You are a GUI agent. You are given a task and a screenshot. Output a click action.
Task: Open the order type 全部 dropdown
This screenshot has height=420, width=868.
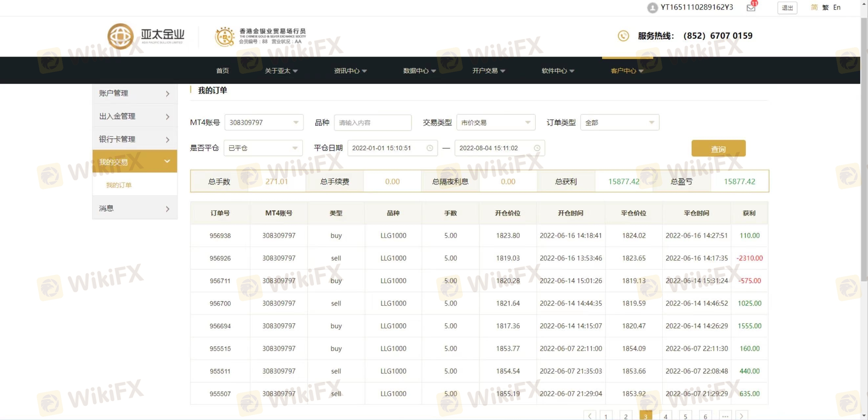[x=619, y=123]
